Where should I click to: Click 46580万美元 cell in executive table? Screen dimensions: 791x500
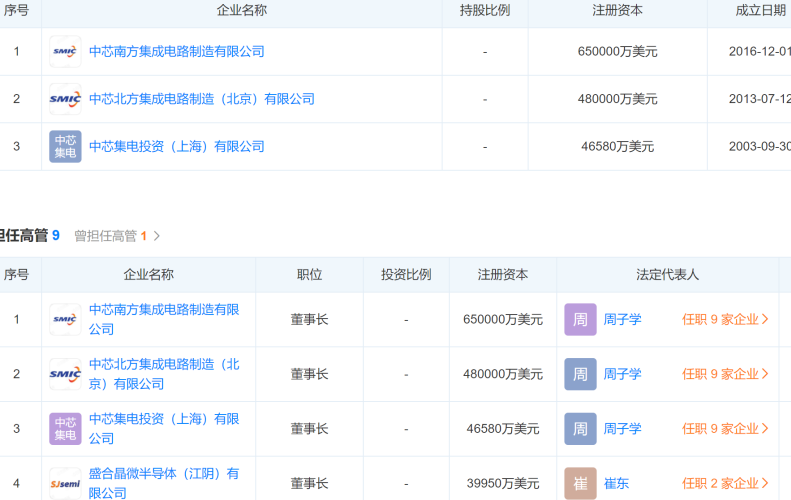(503, 428)
